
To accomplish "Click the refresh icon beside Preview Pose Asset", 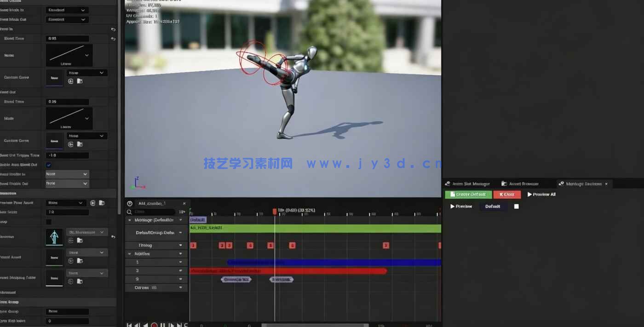I will coord(93,203).
